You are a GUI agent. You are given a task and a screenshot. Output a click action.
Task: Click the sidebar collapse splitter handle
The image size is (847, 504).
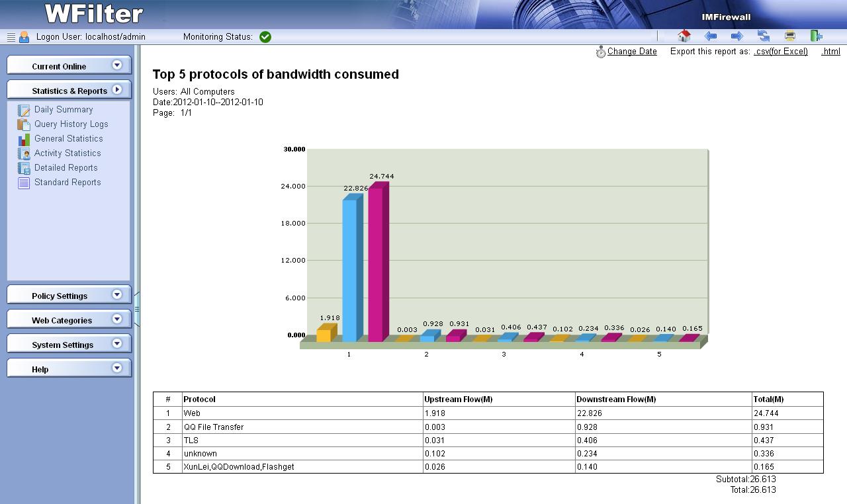tap(137, 309)
